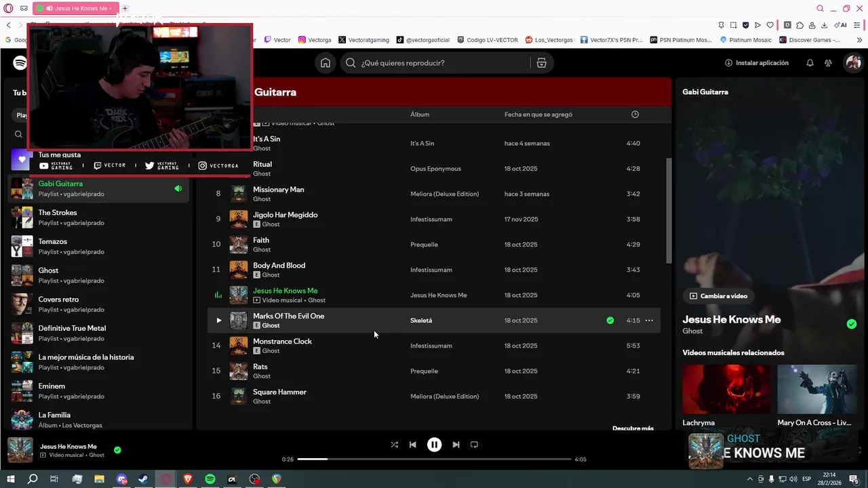
Task: Click the search field ¿Qué quieres reproducir?
Action: pos(434,63)
